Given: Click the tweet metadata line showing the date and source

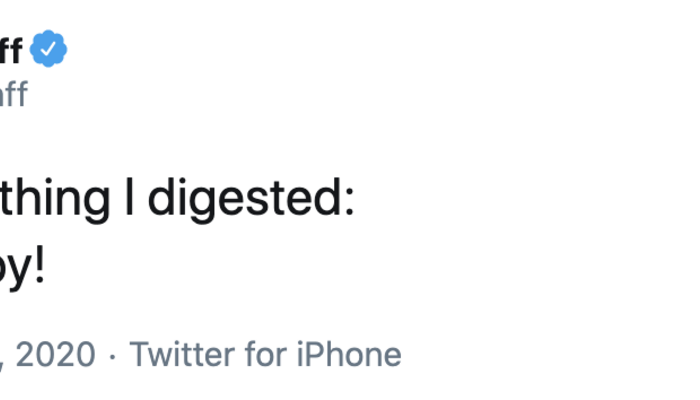Looking at the screenshot, I should coord(200,354).
